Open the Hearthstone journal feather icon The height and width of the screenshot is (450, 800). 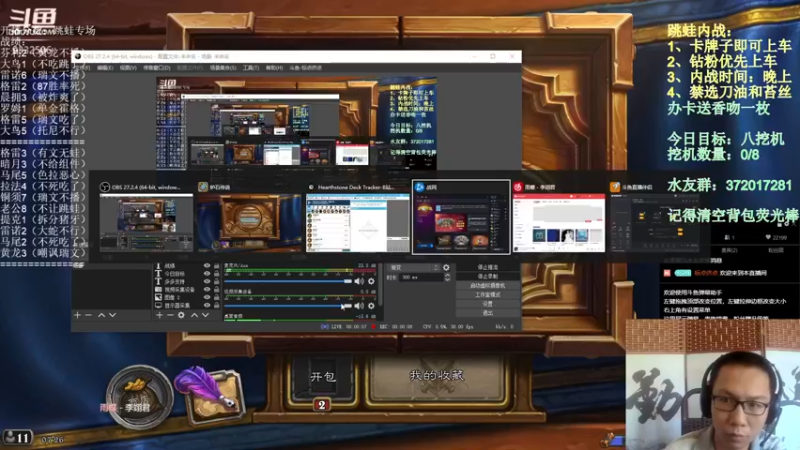point(210,394)
